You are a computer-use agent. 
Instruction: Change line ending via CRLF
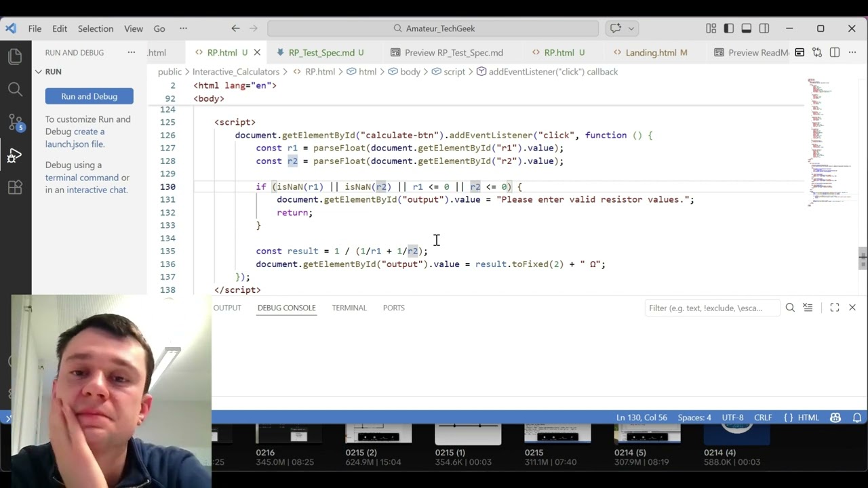(x=763, y=418)
